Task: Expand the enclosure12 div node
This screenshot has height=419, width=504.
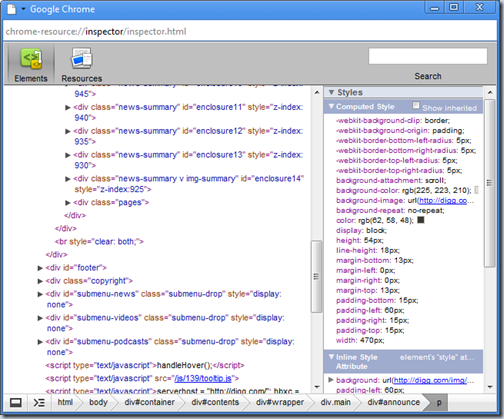Action: (68, 131)
